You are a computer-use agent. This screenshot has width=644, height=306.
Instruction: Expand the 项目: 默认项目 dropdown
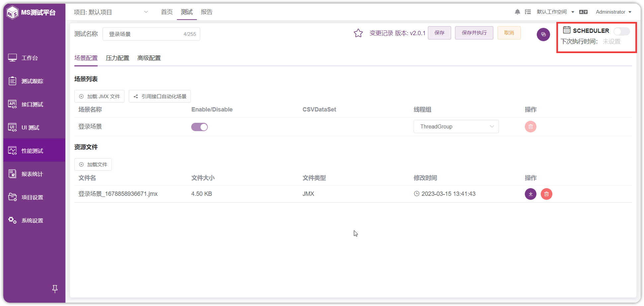pyautogui.click(x=111, y=12)
